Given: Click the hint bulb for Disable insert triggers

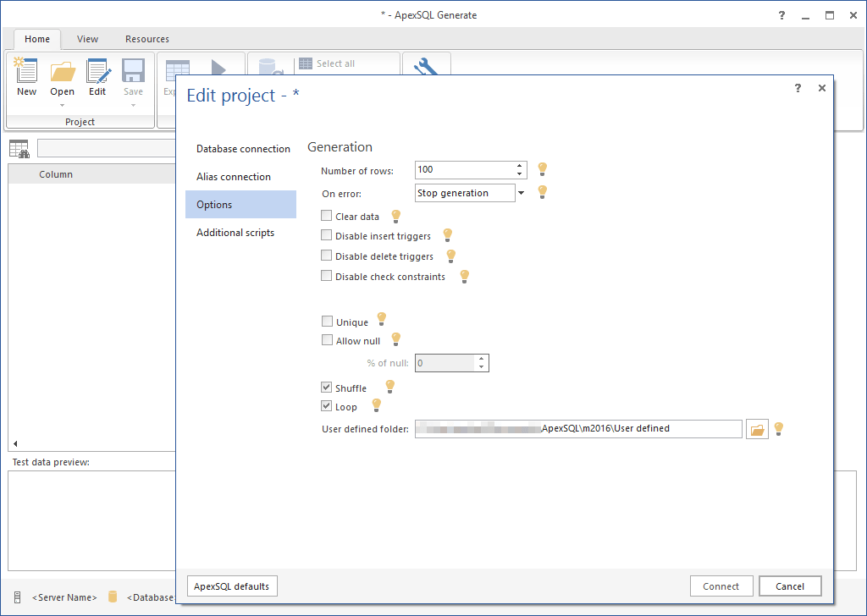Looking at the screenshot, I should [447, 235].
